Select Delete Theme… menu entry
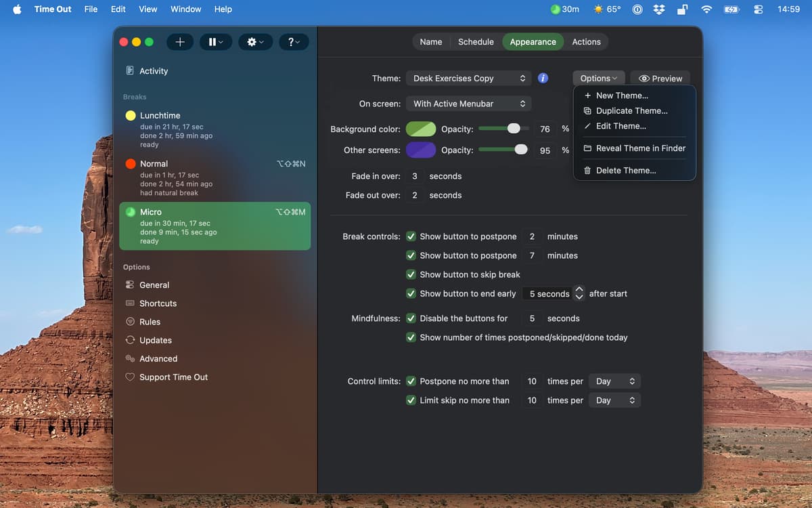 click(x=625, y=171)
